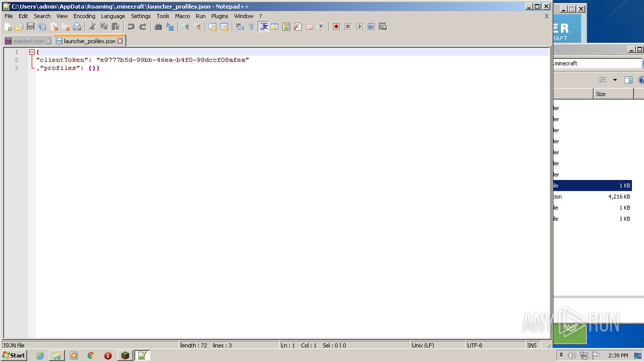Open the Tools menu
The width and height of the screenshot is (644, 362).
point(163,16)
